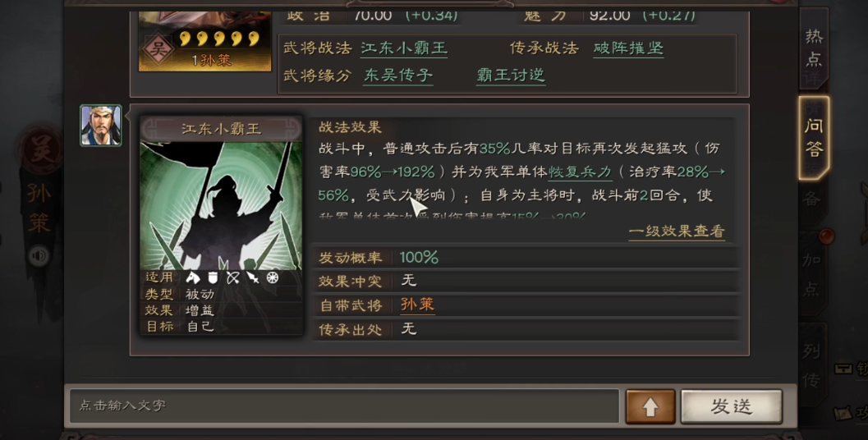Image resolution: width=868 pixels, height=440 pixels.
Task: Open the 江东小霸王 tactic link
Action: [x=404, y=48]
